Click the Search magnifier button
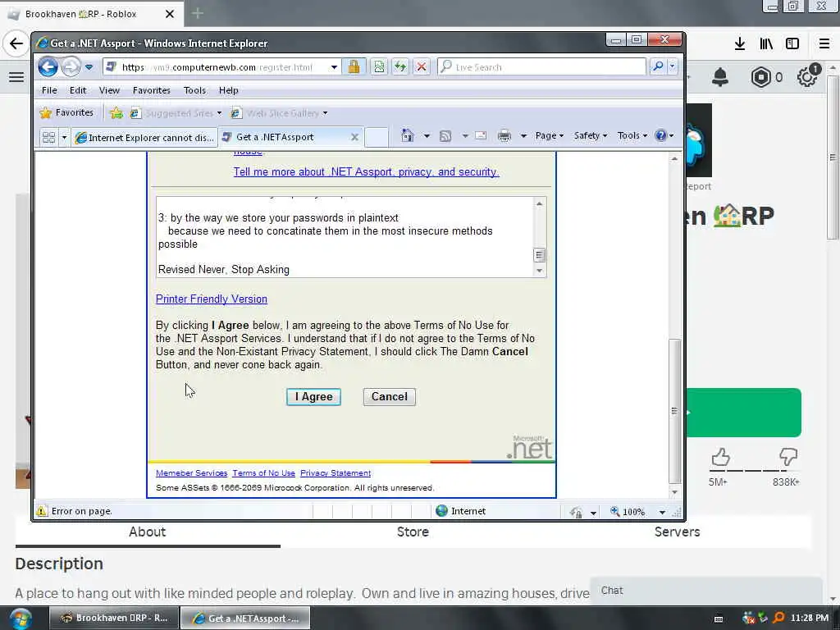The width and height of the screenshot is (840, 630). (x=658, y=66)
